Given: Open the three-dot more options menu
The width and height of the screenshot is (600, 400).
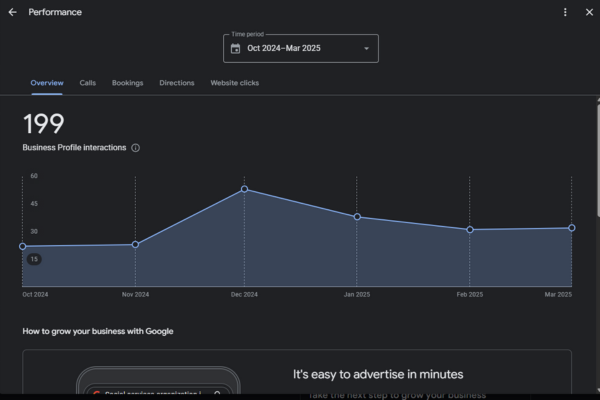Looking at the screenshot, I should 565,12.
